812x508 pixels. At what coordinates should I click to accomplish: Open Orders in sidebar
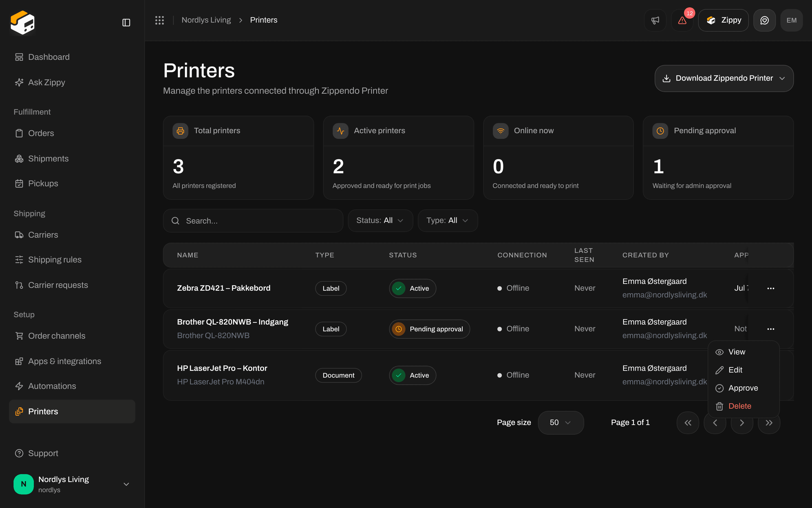[x=72, y=133]
